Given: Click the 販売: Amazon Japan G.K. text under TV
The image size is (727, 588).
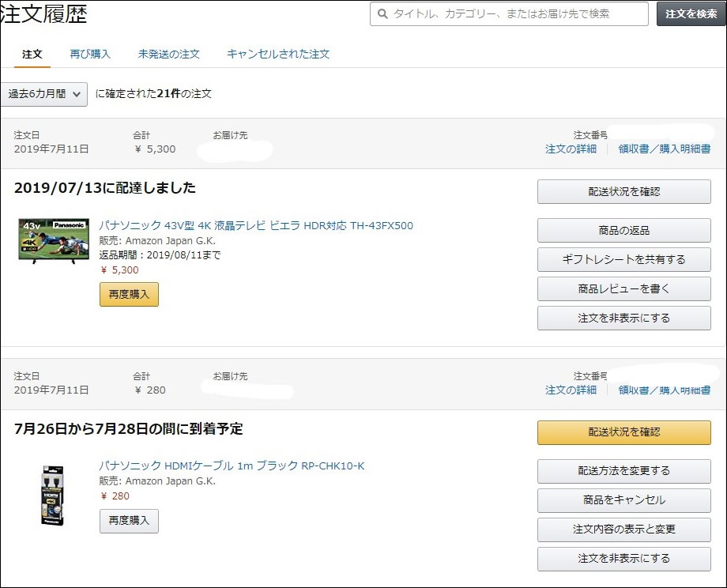Looking at the screenshot, I should (157, 241).
